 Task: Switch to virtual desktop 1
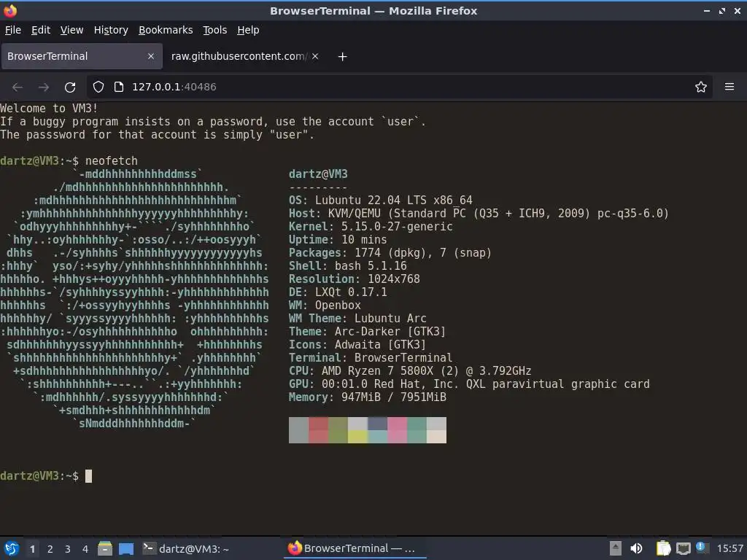(x=32, y=549)
